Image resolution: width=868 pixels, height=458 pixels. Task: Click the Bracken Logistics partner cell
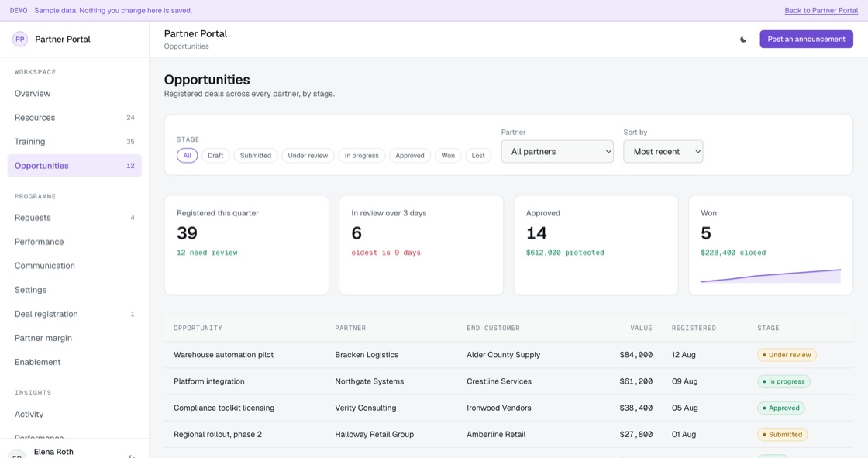(x=367, y=355)
